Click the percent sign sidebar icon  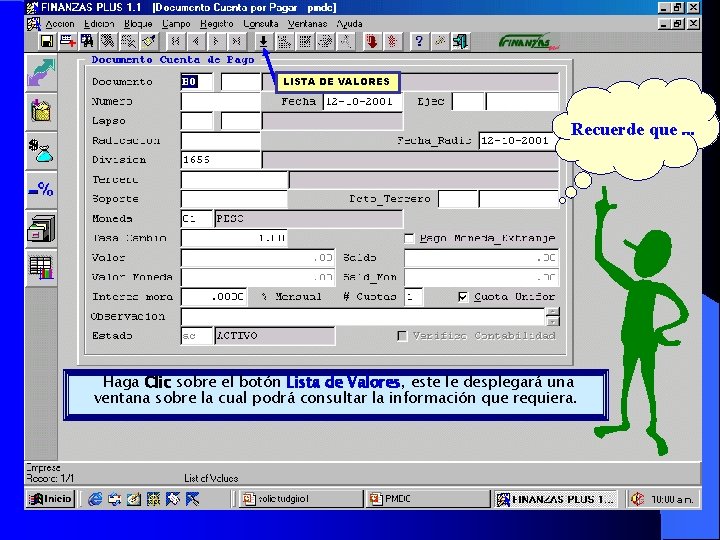coord(41,189)
